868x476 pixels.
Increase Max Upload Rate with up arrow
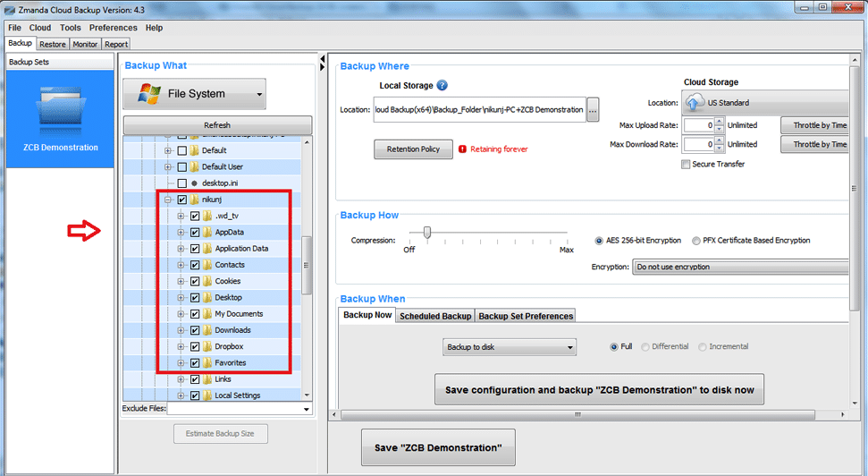click(x=719, y=122)
